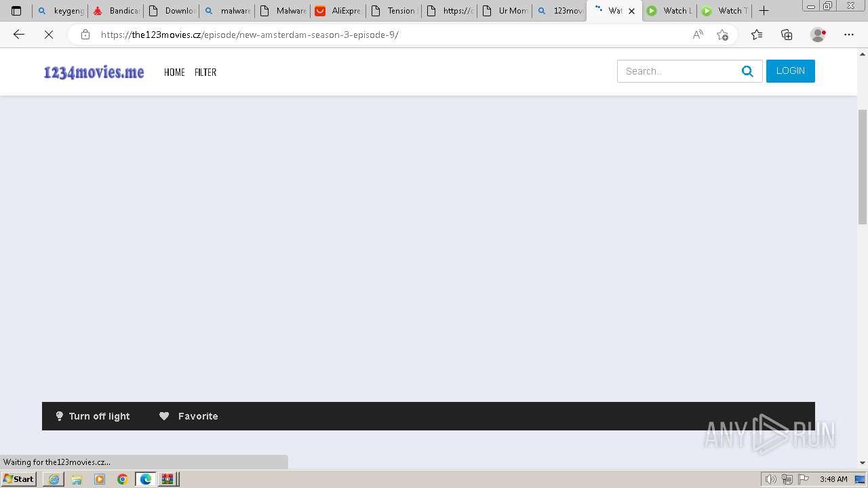Image resolution: width=868 pixels, height=488 pixels.
Task: Add this page to favorites
Action: 723,35
